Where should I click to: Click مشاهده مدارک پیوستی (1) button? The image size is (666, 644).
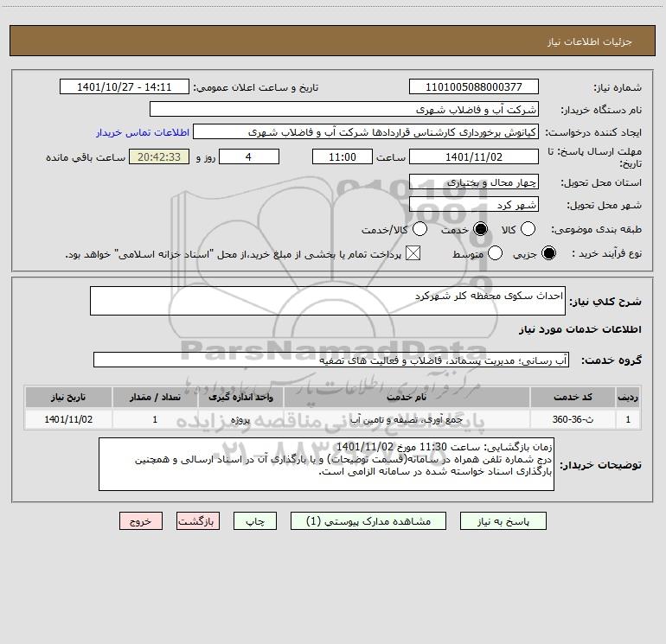[368, 521]
